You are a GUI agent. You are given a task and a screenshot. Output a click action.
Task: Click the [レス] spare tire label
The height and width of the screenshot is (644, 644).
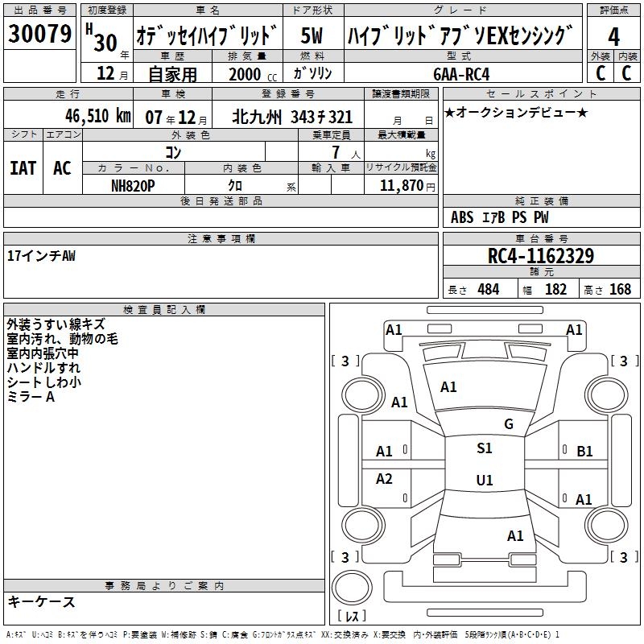tap(352, 616)
